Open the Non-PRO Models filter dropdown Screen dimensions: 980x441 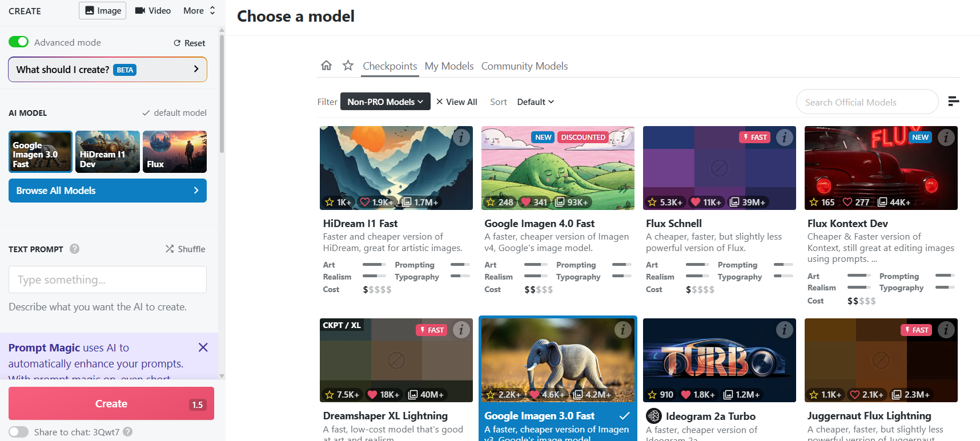[x=385, y=102]
